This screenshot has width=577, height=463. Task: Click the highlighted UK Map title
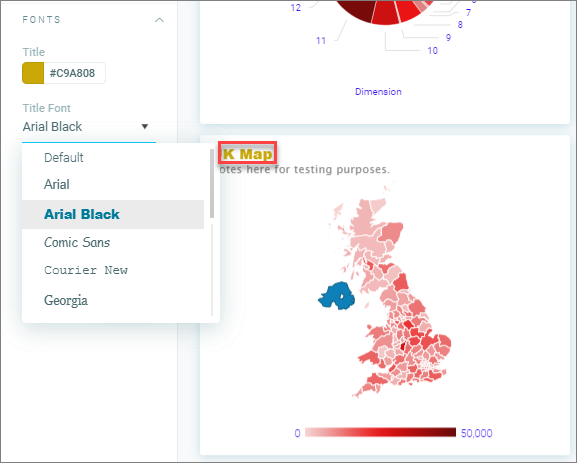pos(247,153)
